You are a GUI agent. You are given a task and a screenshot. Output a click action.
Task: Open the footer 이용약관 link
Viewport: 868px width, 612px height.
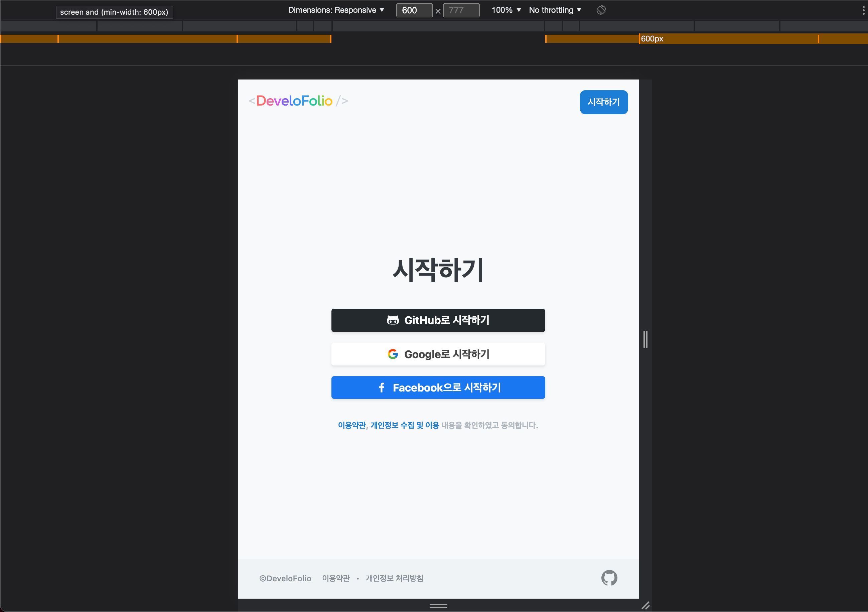(x=336, y=578)
